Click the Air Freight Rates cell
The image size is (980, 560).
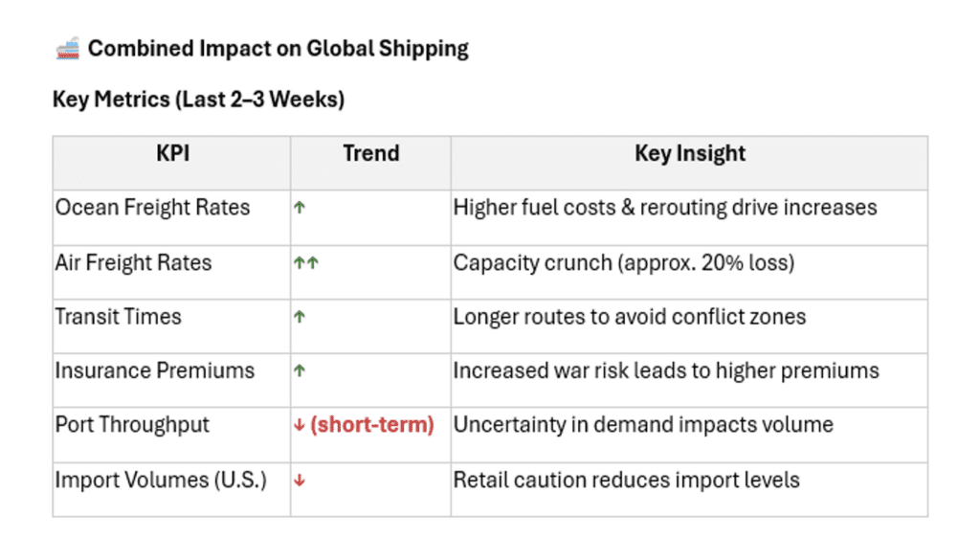[133, 261]
